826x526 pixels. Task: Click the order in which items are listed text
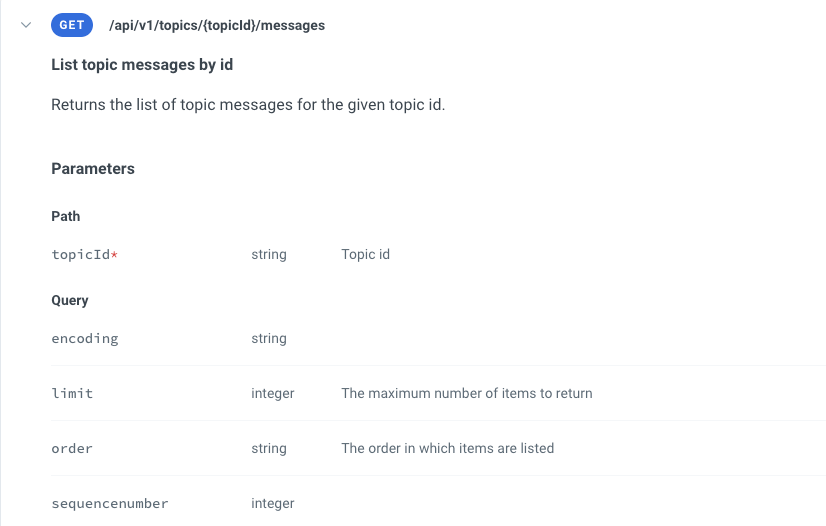tap(448, 448)
